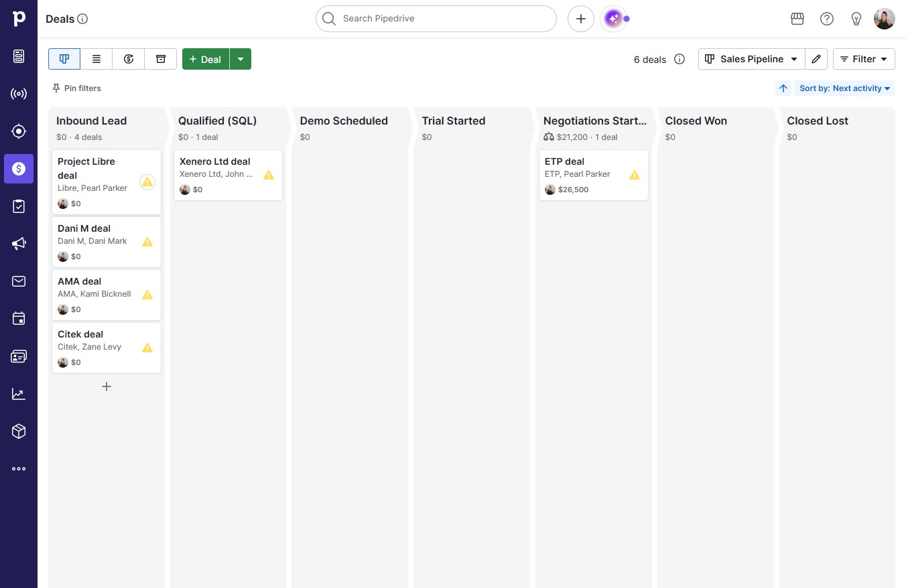Click the Search Pipedrive field
This screenshot has width=906, height=588.
(x=436, y=19)
